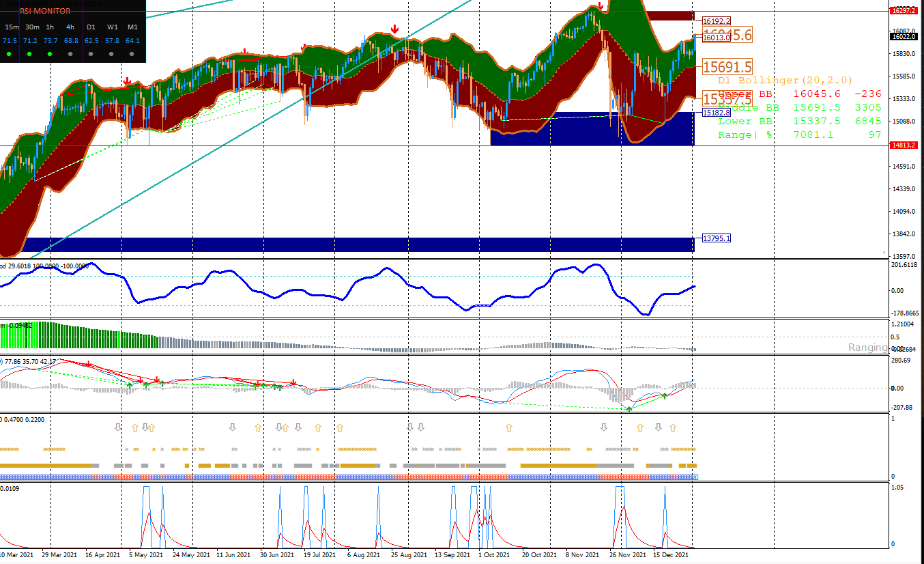Click the gray dot under the M1 column
Viewport: 924px width, 564px height.
point(132,54)
